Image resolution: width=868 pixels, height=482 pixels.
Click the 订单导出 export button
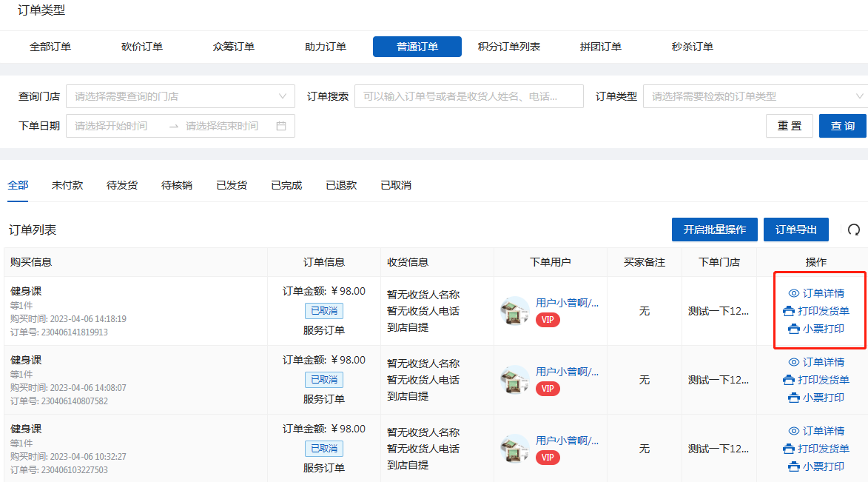(796, 230)
